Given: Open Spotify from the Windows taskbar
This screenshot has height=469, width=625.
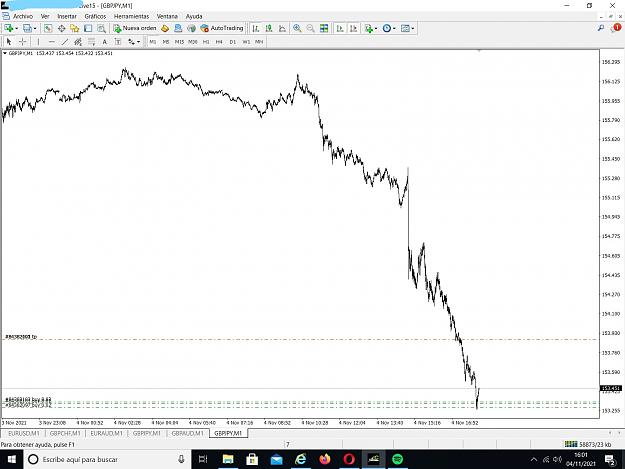Looking at the screenshot, I should (397, 459).
